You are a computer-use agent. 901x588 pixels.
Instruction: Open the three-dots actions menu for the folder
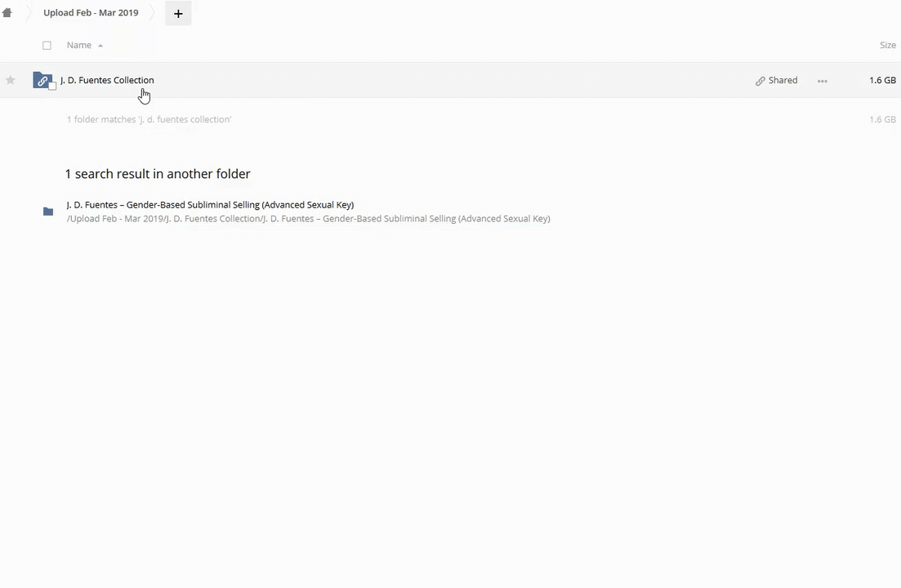822,81
